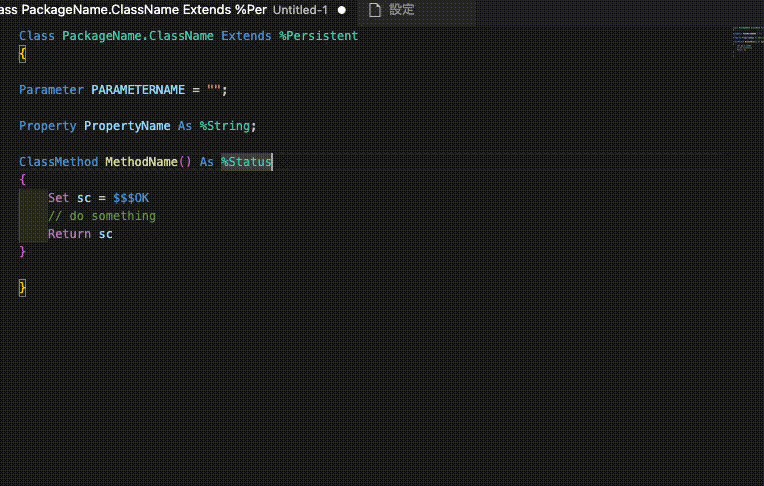This screenshot has width=764, height=486.
Task: Click the %String property type
Action: click(x=227, y=126)
